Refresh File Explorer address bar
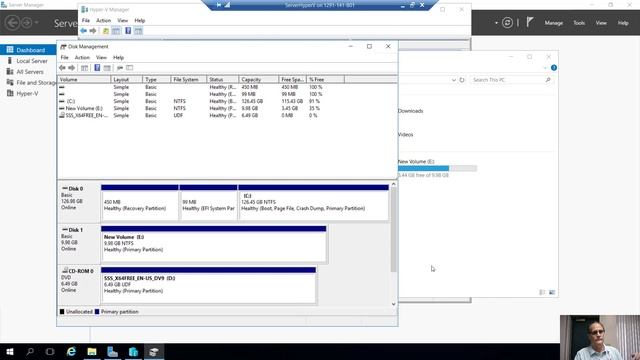Image resolution: width=640 pixels, height=360 pixels. tap(462, 80)
